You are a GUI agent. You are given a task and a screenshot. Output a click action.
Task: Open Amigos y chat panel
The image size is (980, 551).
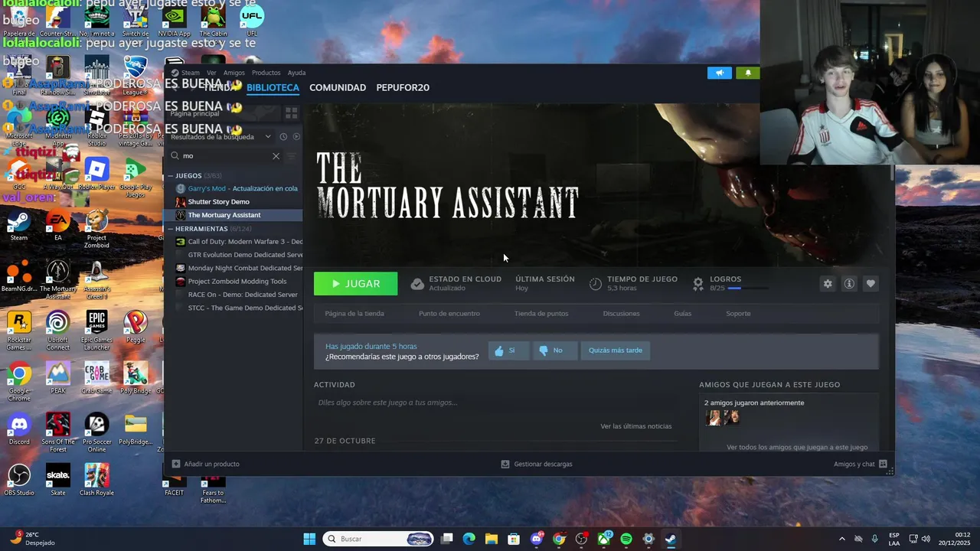(x=861, y=465)
